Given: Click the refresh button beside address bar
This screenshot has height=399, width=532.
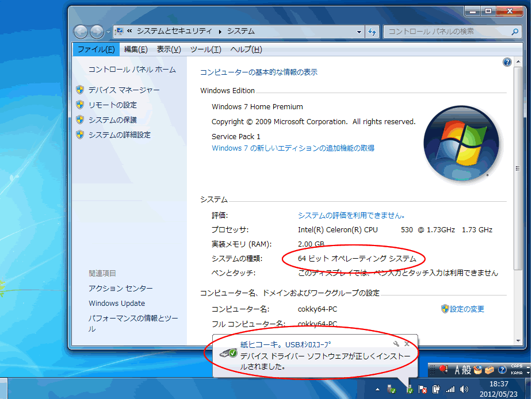Looking at the screenshot, I should pyautogui.click(x=372, y=32).
